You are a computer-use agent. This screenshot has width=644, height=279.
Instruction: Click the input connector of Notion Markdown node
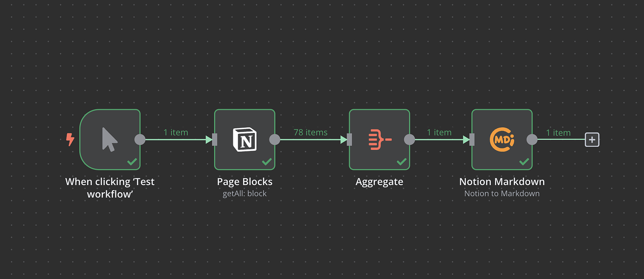pos(471,139)
